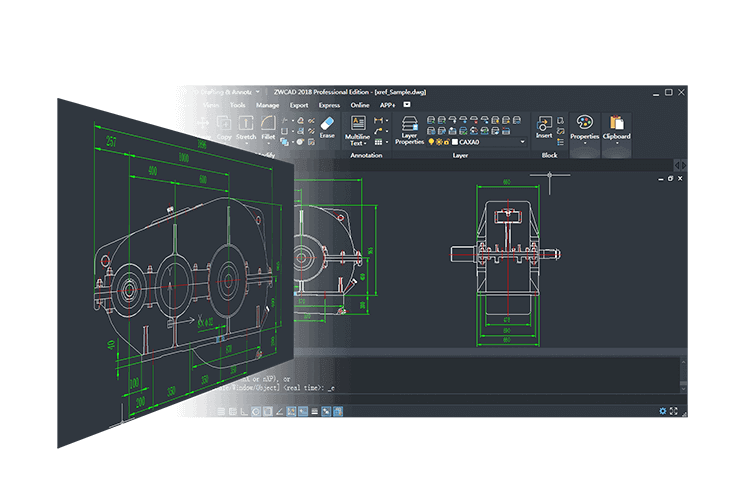Click the command line scrollbar down arrow
749x481 pixels.
[684, 389]
